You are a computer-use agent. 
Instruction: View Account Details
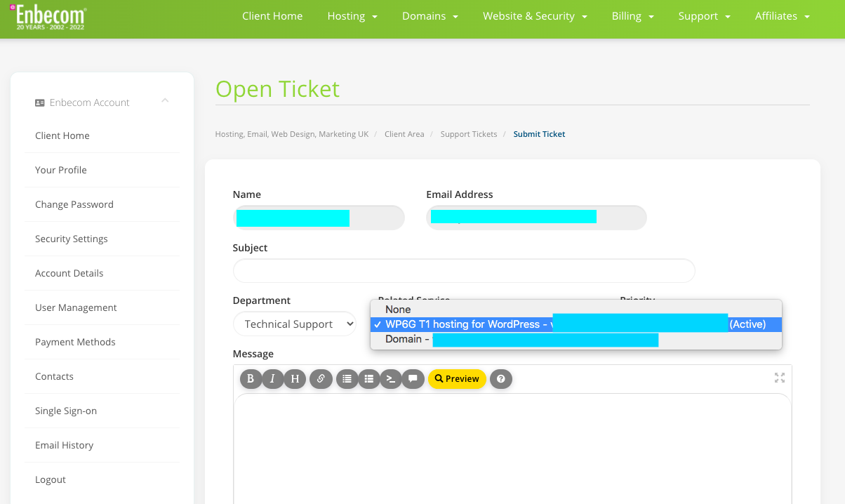click(69, 273)
